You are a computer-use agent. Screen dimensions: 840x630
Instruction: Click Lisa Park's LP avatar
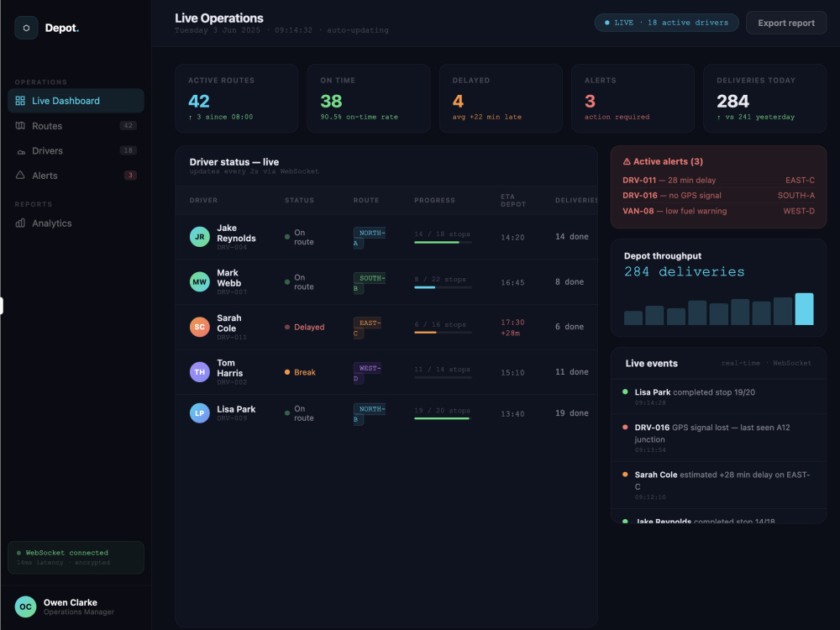(199, 413)
